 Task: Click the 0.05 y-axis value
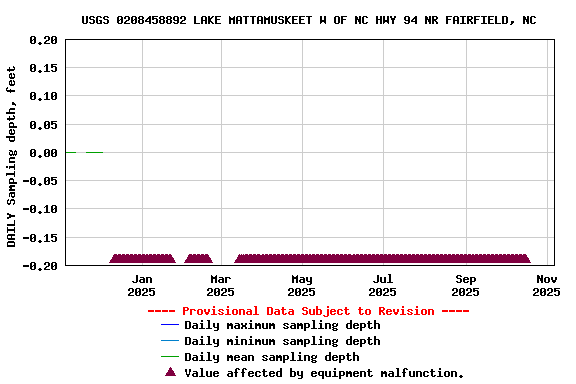pyautogui.click(x=43, y=125)
